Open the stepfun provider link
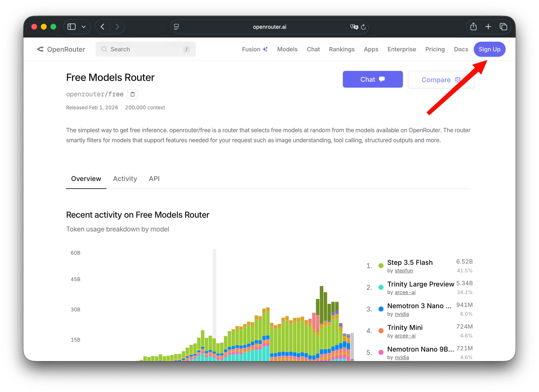 click(404, 270)
